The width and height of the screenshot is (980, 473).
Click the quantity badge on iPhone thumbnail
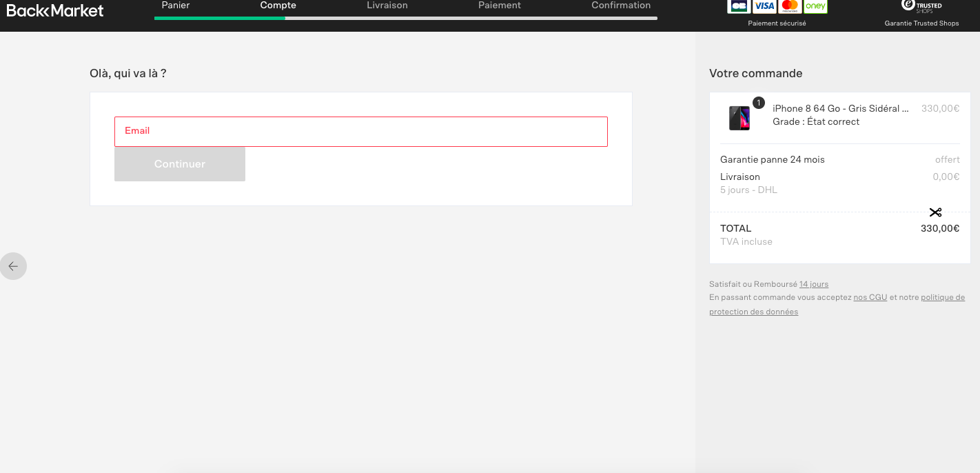point(759,103)
